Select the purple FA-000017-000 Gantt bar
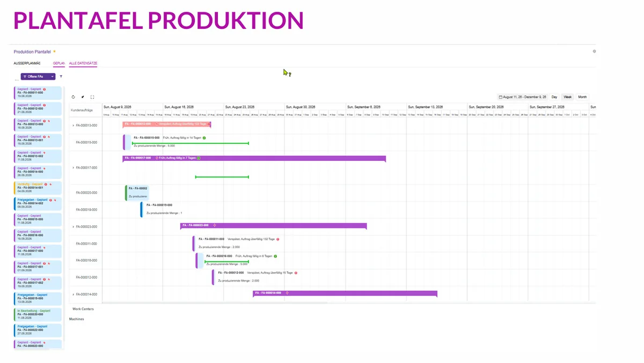644x363 pixels. click(x=254, y=158)
